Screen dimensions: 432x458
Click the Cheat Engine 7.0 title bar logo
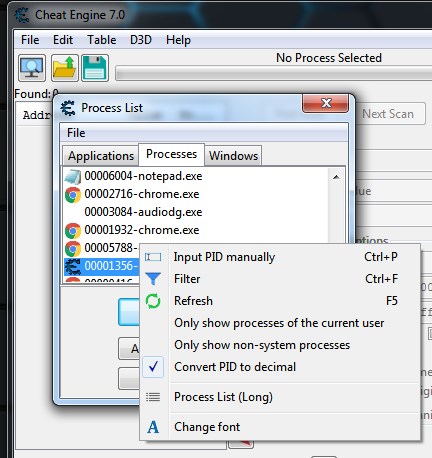click(x=22, y=15)
